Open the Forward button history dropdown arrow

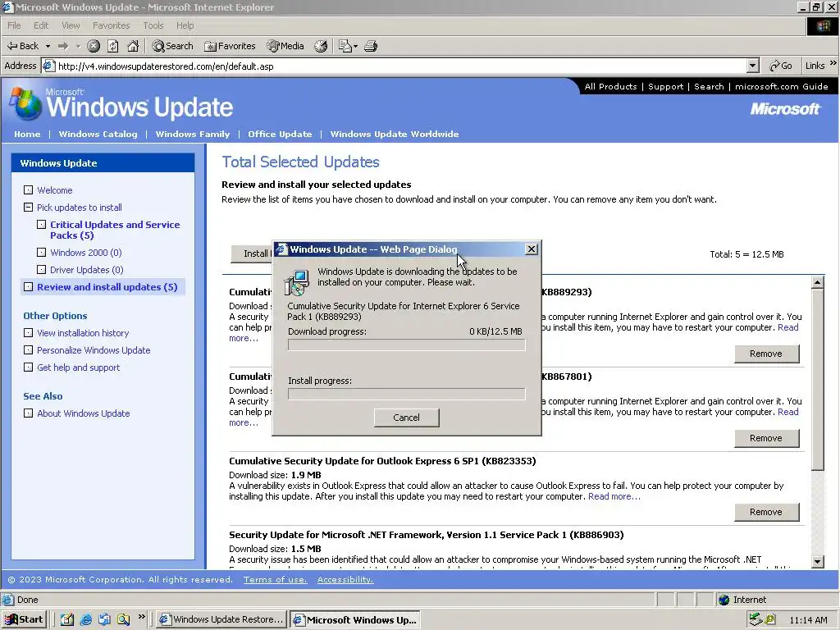coord(78,46)
